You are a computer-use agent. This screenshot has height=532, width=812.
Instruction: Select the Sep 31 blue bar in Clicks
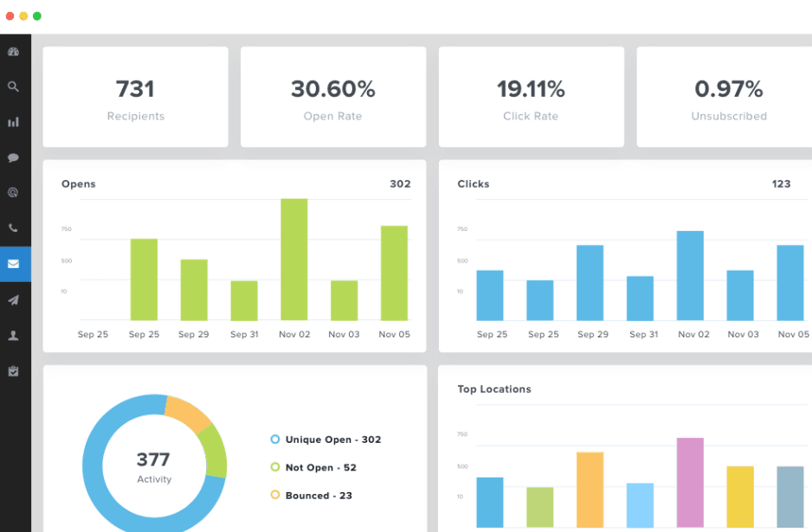(640, 298)
